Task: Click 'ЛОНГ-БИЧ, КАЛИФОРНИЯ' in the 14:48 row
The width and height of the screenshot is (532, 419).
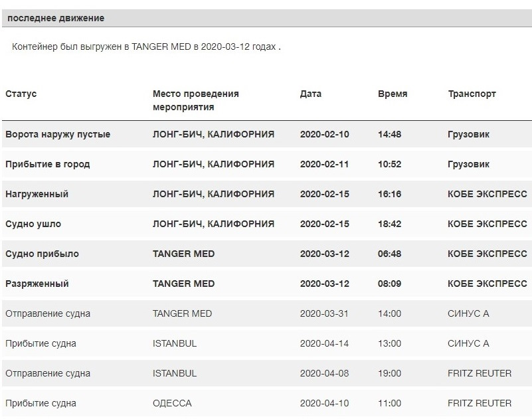Action: click(213, 134)
